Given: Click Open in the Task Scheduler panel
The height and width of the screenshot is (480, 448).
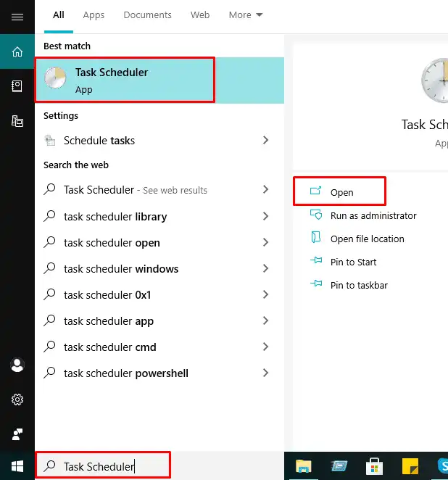Looking at the screenshot, I should click(341, 192).
